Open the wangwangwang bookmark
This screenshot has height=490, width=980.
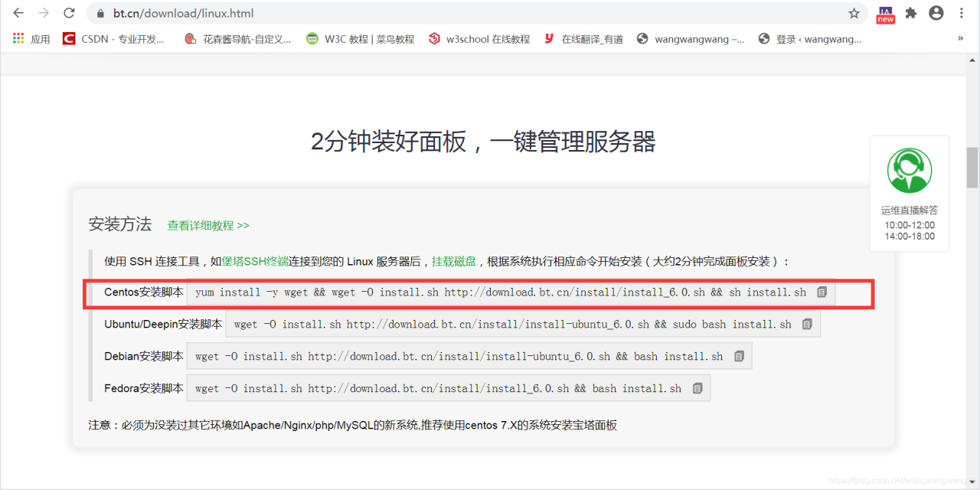(x=691, y=39)
